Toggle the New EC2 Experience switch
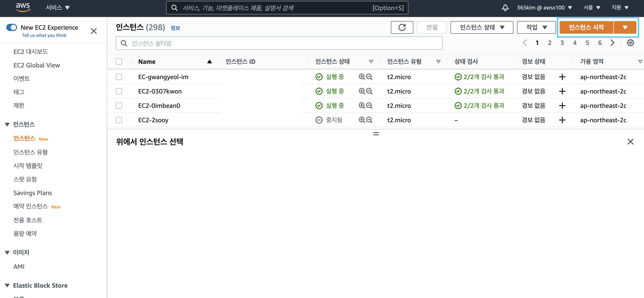The width and height of the screenshot is (644, 298). (x=11, y=27)
